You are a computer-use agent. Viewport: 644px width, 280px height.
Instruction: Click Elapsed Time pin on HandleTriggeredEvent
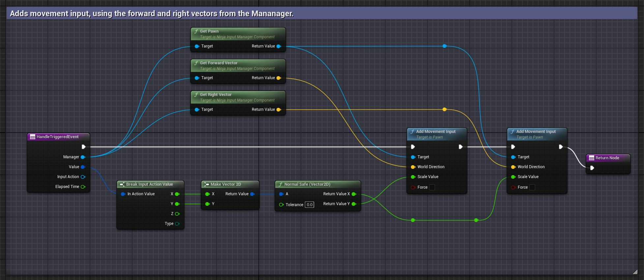click(x=83, y=187)
